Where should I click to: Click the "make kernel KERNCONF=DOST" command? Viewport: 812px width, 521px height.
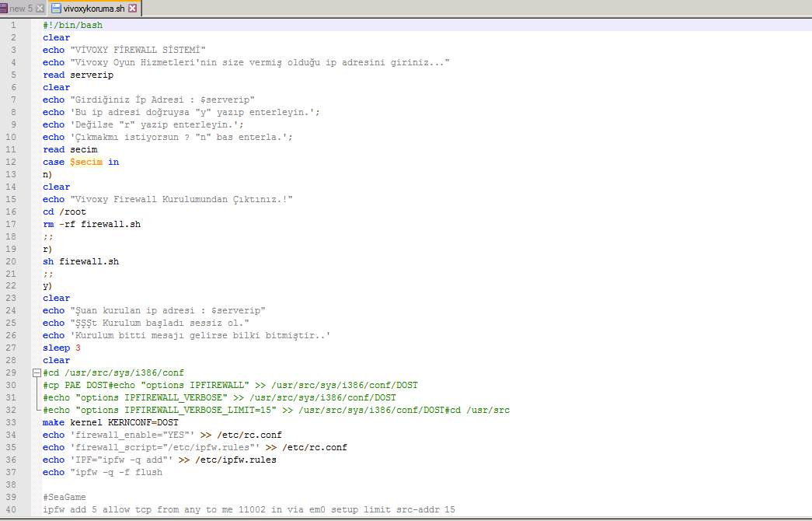pos(111,423)
